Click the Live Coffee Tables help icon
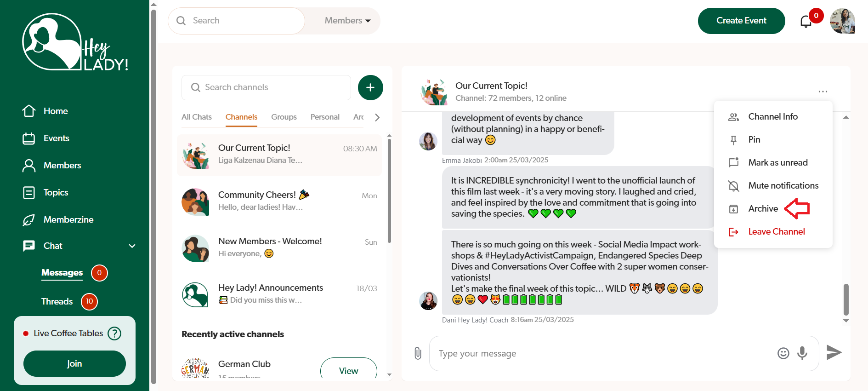 point(114,333)
